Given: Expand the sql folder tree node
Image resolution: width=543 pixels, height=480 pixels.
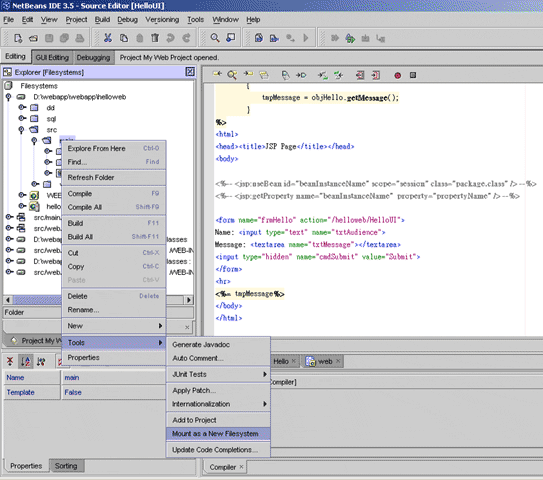Looking at the screenshot, I should [22, 118].
